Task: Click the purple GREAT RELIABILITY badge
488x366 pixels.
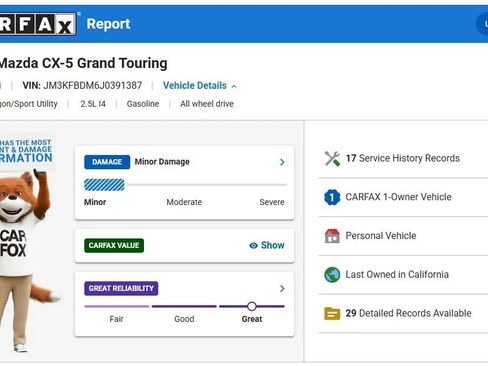Action: tap(121, 288)
